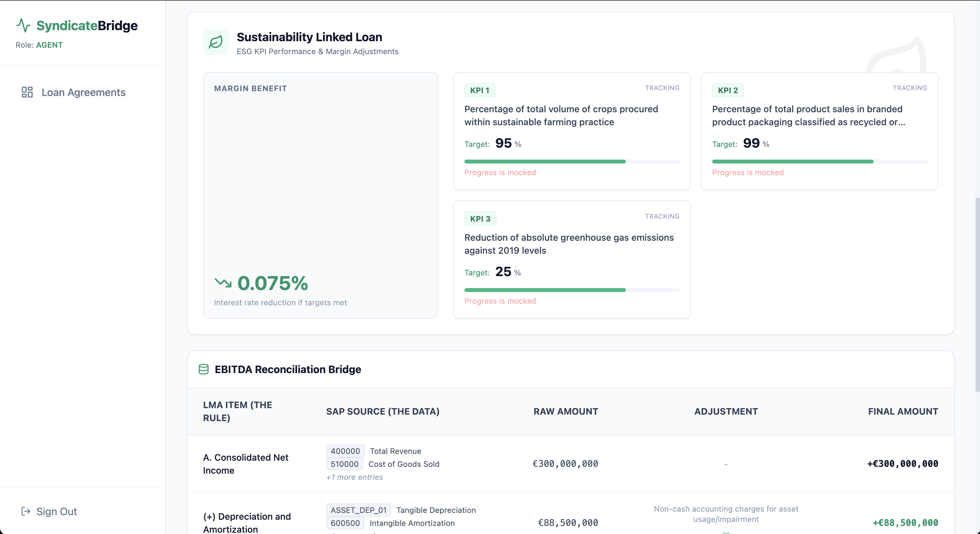This screenshot has height=534, width=980.
Task: Click the ASSET_DEP_01 source code chip
Action: 358,510
